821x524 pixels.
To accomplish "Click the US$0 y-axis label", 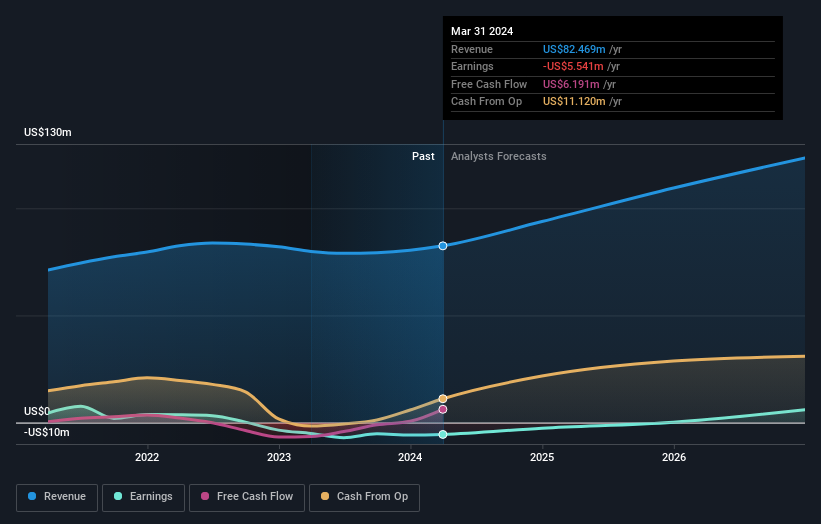I will pos(37,411).
